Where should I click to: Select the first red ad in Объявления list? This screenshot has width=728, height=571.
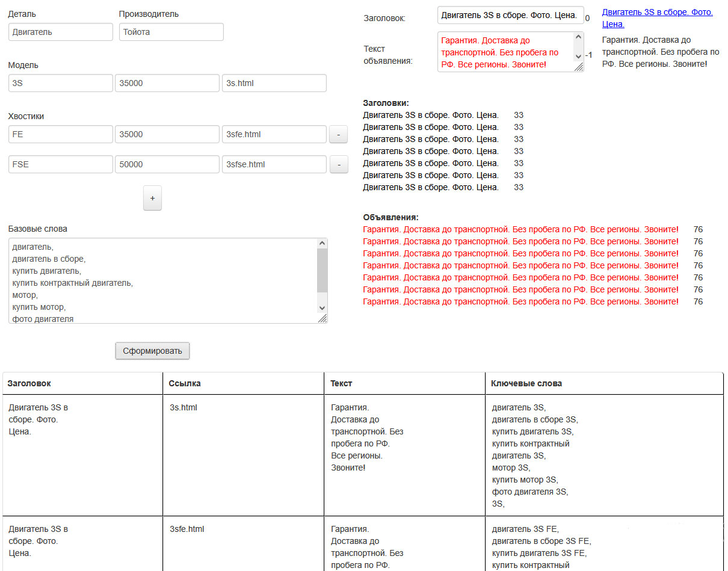520,229
